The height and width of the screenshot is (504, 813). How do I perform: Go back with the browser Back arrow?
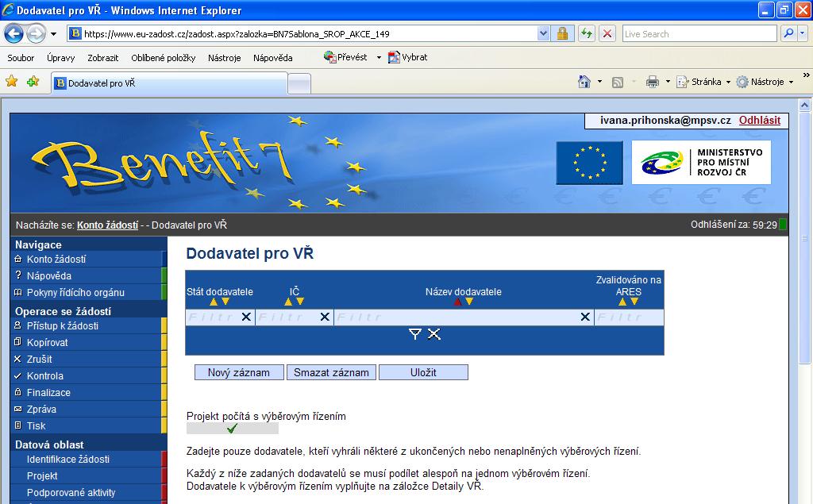pos(14,34)
